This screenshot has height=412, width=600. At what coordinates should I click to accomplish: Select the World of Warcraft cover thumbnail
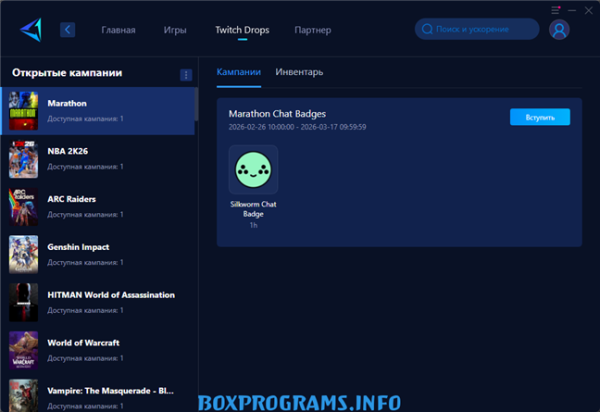coord(24,350)
